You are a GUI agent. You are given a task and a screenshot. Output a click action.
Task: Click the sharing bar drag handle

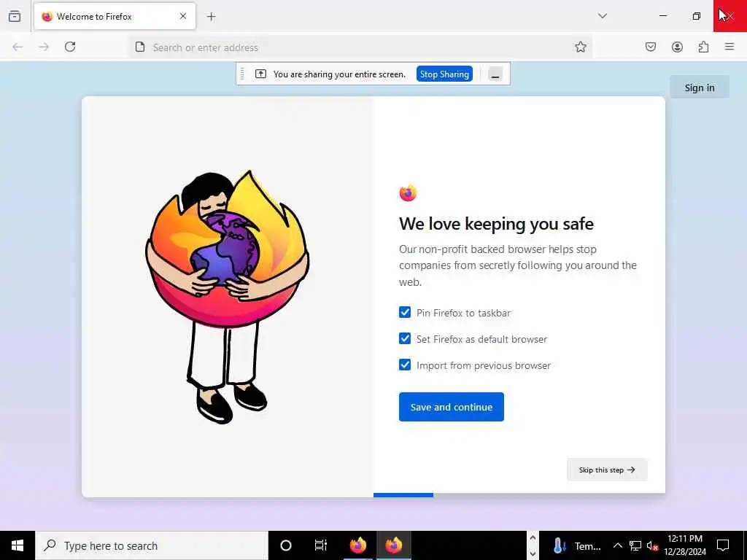click(242, 74)
